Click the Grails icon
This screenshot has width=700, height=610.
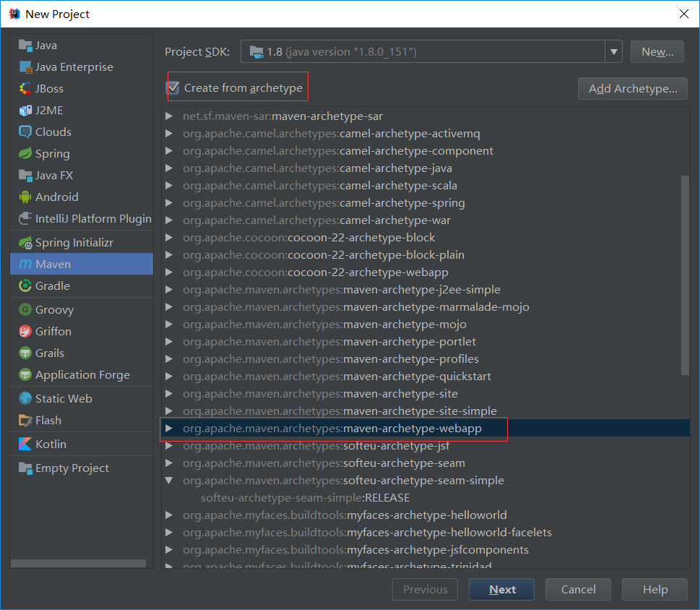pos(25,353)
